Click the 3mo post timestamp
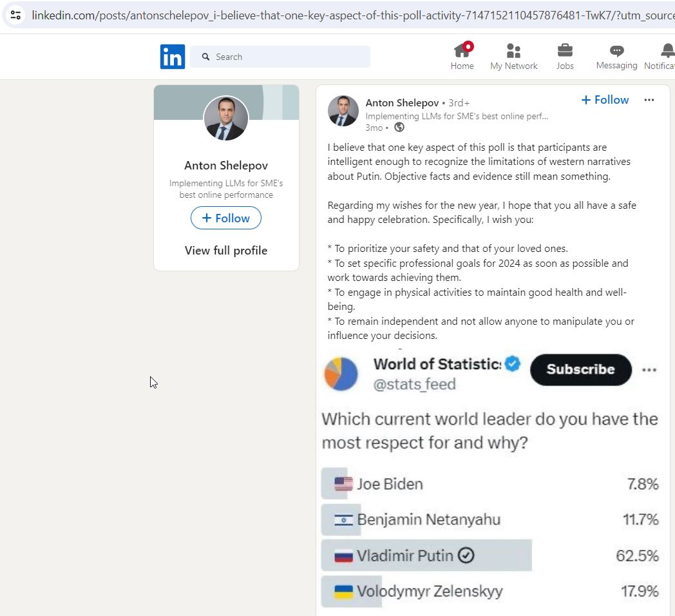Image resolution: width=675 pixels, height=616 pixels. [x=374, y=128]
